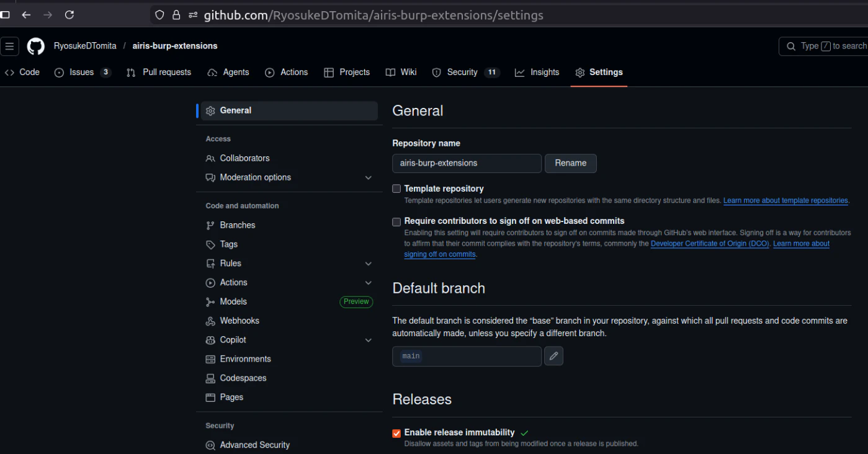The image size is (868, 454).
Task: Enable the Template repository checkbox
Action: tap(396, 189)
